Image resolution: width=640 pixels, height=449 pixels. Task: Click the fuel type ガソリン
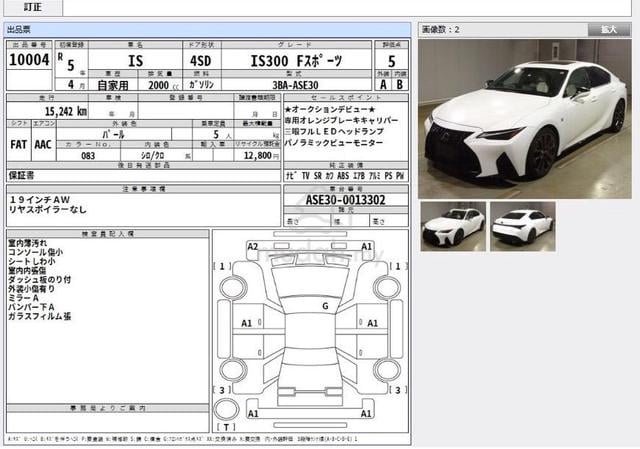[x=201, y=84]
